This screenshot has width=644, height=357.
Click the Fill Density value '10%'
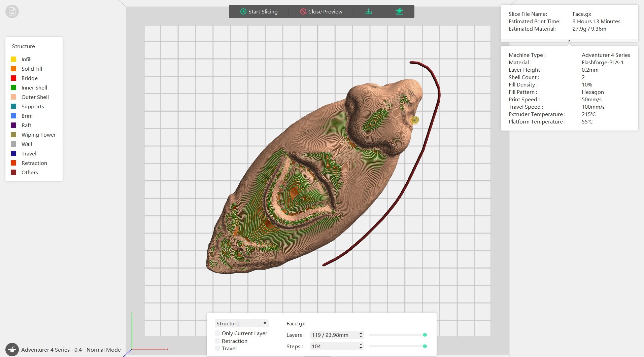pos(587,84)
